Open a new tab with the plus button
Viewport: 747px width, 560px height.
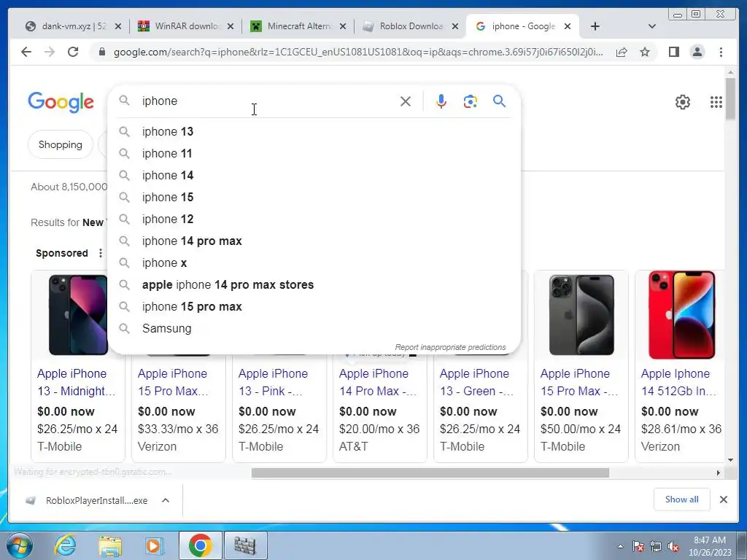[595, 26]
